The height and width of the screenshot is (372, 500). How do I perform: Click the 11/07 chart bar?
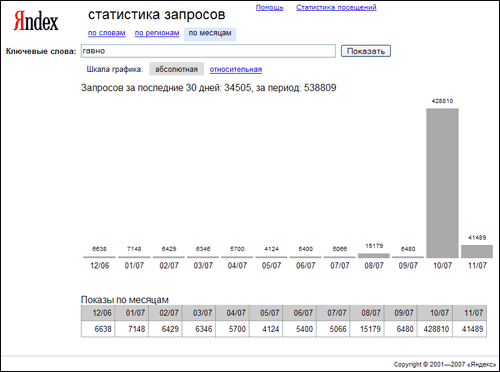pos(477,251)
